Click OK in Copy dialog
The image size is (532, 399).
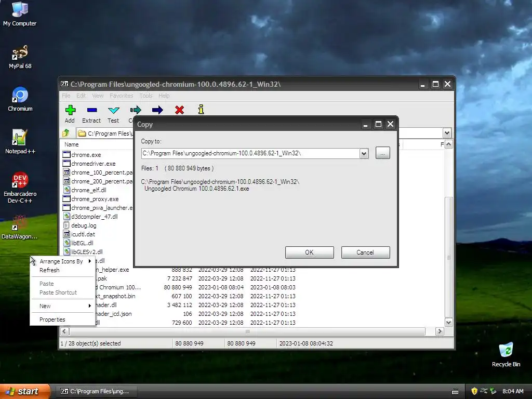click(x=310, y=252)
